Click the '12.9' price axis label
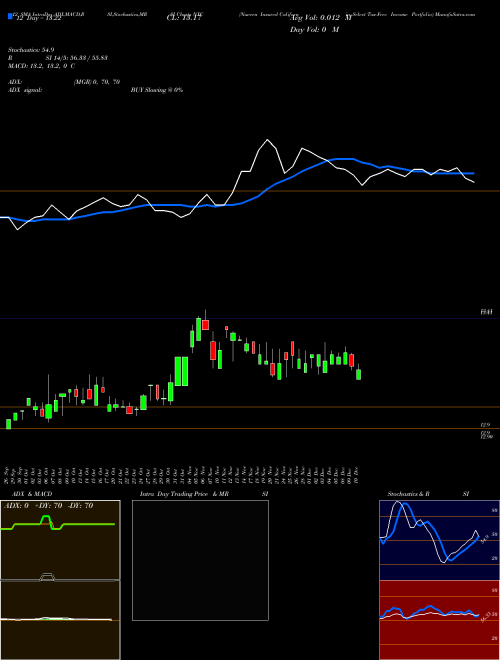 pos(484,425)
